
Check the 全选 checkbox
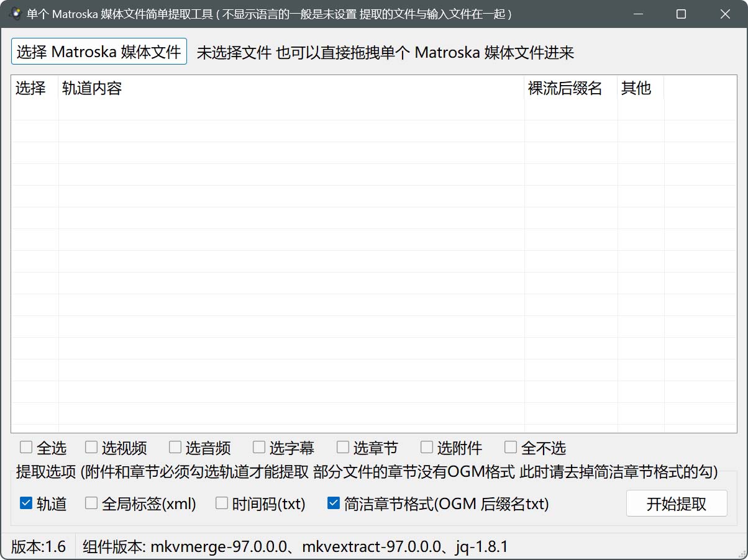coord(26,447)
